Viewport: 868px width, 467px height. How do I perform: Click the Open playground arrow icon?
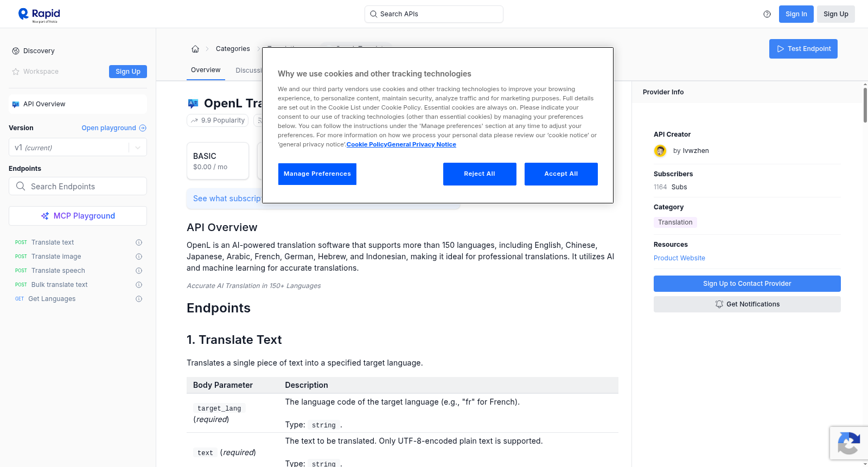[143, 128]
